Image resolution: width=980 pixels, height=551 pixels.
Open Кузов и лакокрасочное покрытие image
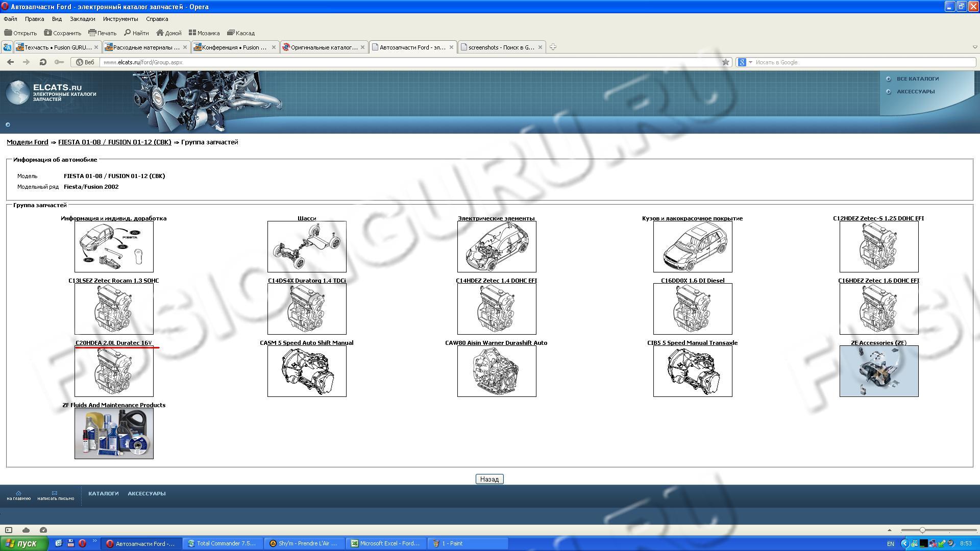(x=693, y=246)
